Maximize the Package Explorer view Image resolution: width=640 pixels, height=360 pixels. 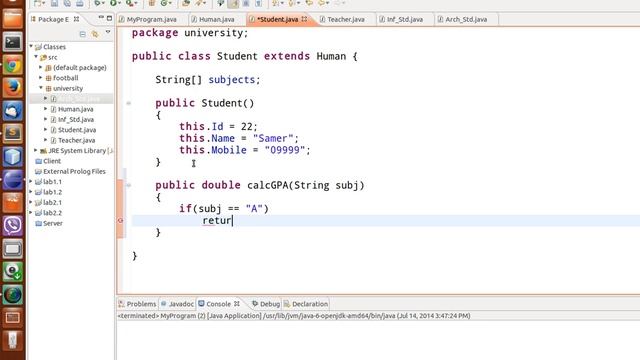(109, 18)
